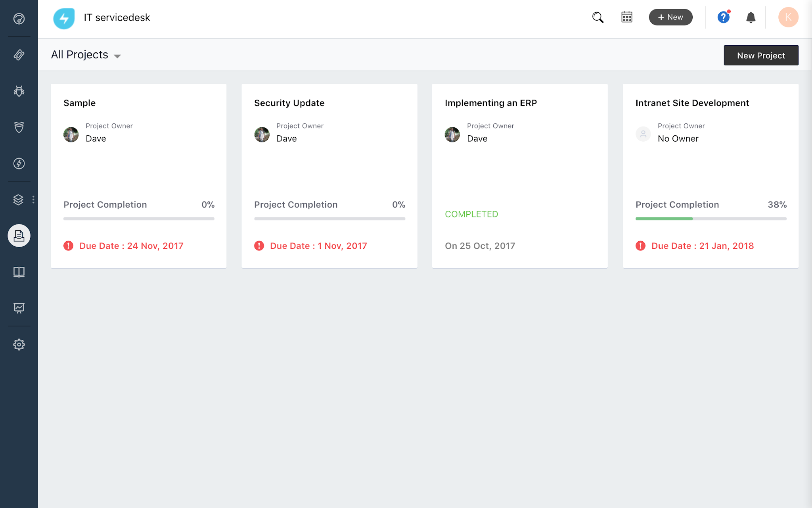812x508 pixels.
Task: Open the Releases lightning icon in sidebar
Action: tap(19, 164)
